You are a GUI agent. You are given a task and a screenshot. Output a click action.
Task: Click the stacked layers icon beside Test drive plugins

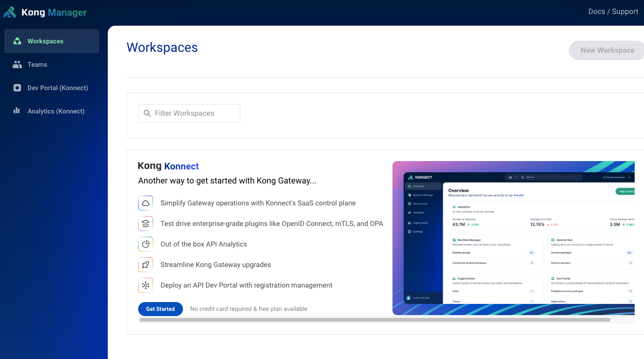point(146,224)
